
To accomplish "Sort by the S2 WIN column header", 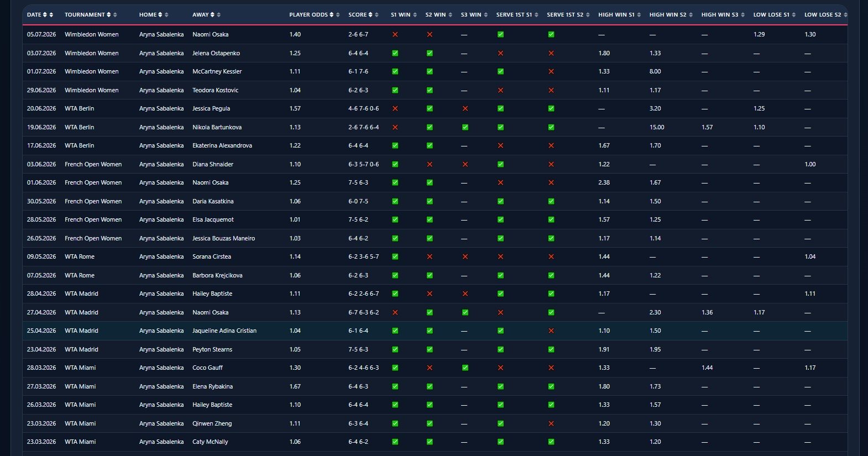I will click(438, 15).
